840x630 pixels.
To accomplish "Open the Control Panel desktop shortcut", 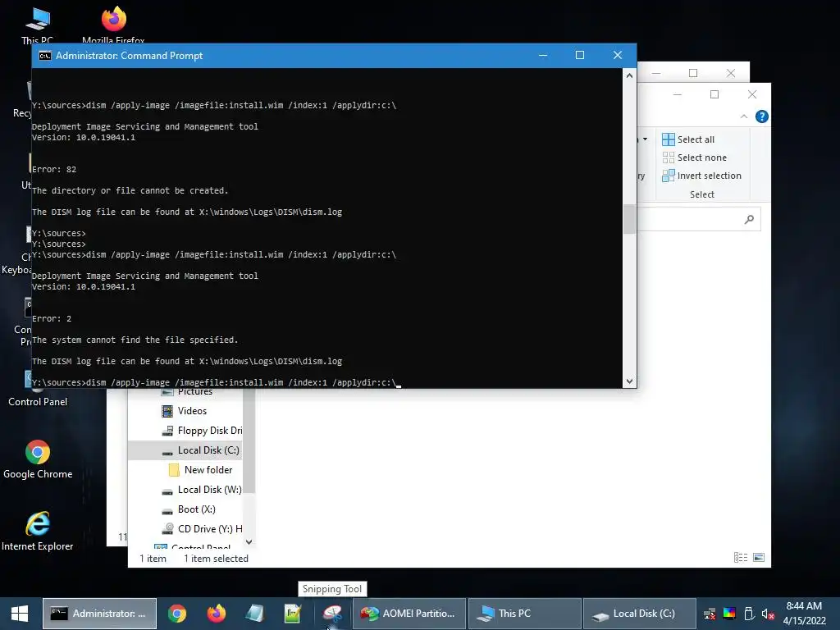I will pos(38,388).
